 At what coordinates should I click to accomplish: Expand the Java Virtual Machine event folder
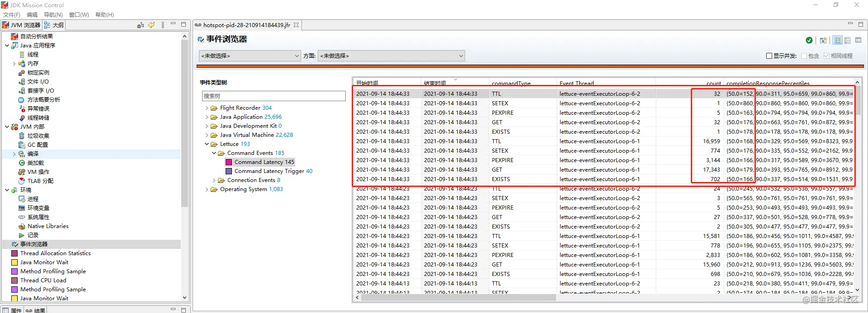tap(207, 135)
